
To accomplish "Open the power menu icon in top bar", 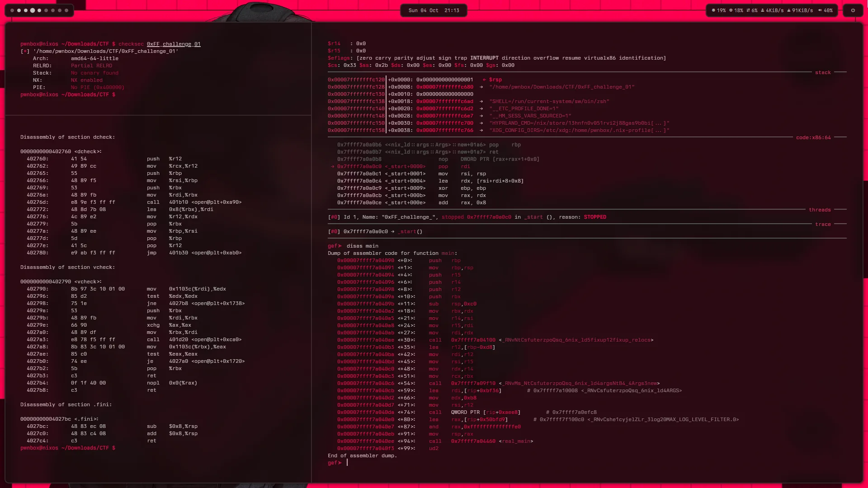I will 853,10.
